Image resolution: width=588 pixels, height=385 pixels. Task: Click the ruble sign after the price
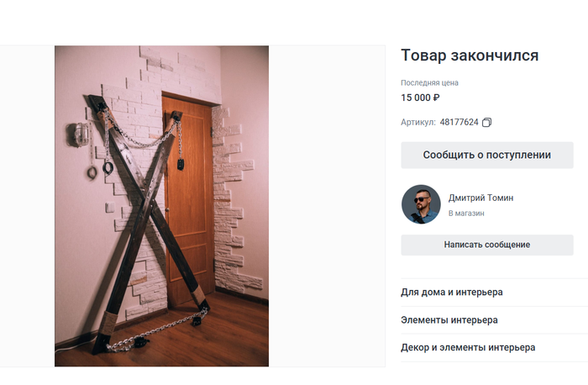pos(436,98)
